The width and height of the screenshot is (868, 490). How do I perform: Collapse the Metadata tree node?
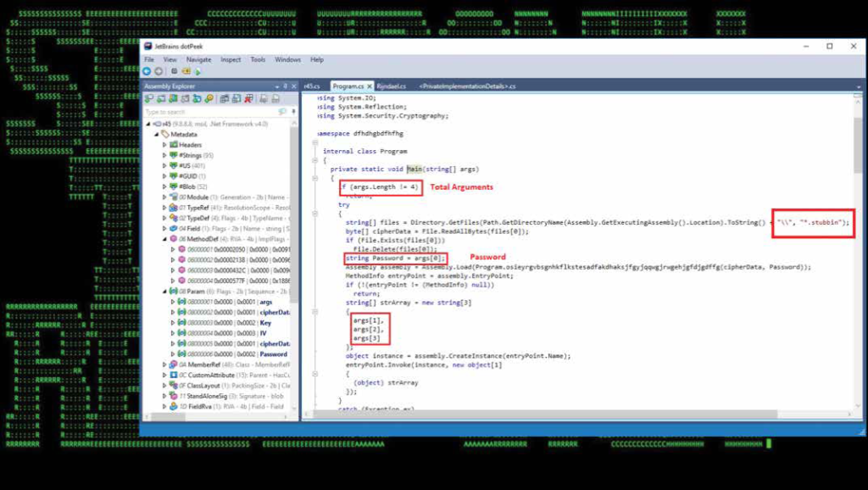click(155, 134)
